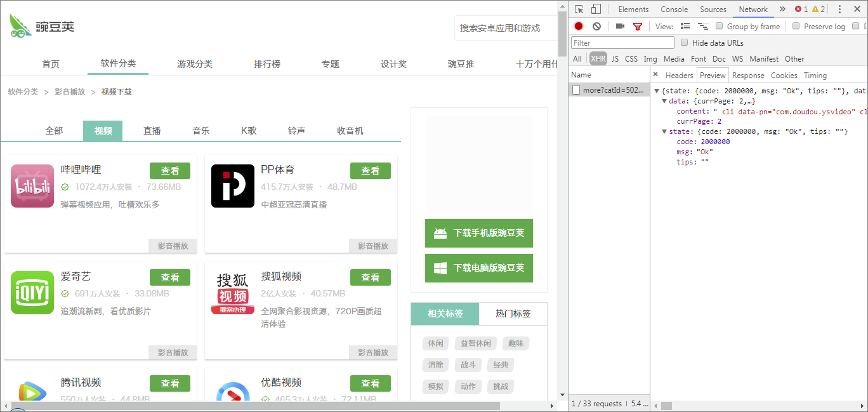Open the 腾讯视频 app icon
Viewport: 868px width, 412px height.
click(x=32, y=391)
